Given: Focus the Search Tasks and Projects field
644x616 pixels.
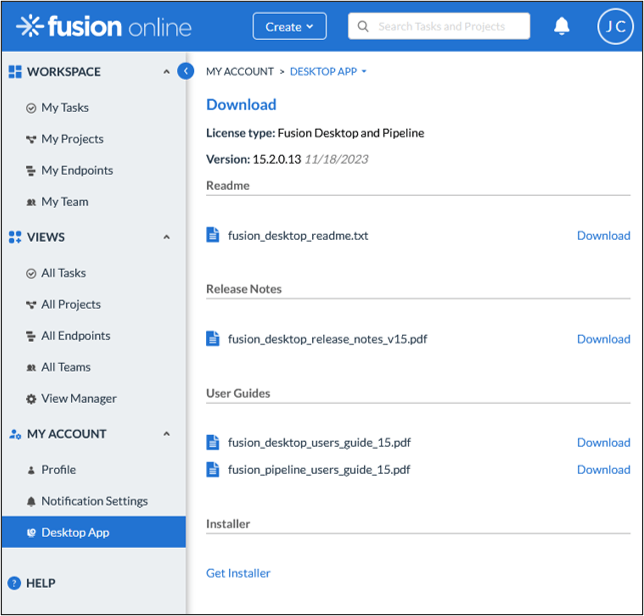Looking at the screenshot, I should pyautogui.click(x=439, y=26).
